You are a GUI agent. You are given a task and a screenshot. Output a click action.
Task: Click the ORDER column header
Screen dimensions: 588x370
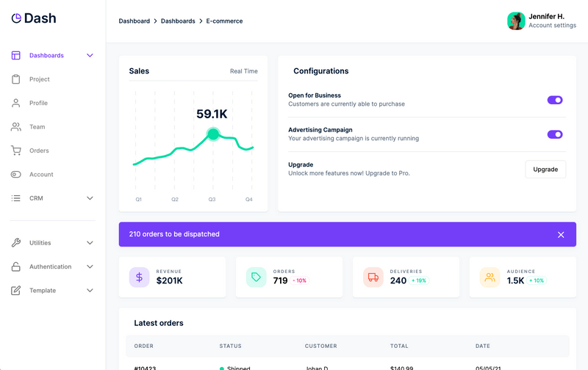[x=143, y=346]
